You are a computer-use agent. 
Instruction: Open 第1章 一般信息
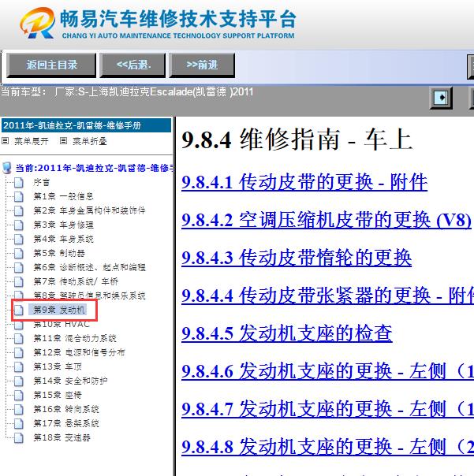point(63,196)
